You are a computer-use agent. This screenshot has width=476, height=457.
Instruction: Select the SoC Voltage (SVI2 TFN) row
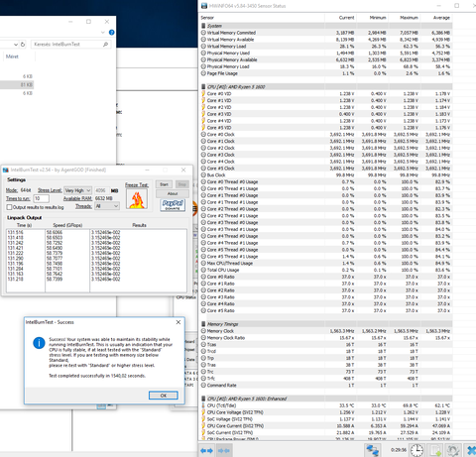[x=325, y=419]
